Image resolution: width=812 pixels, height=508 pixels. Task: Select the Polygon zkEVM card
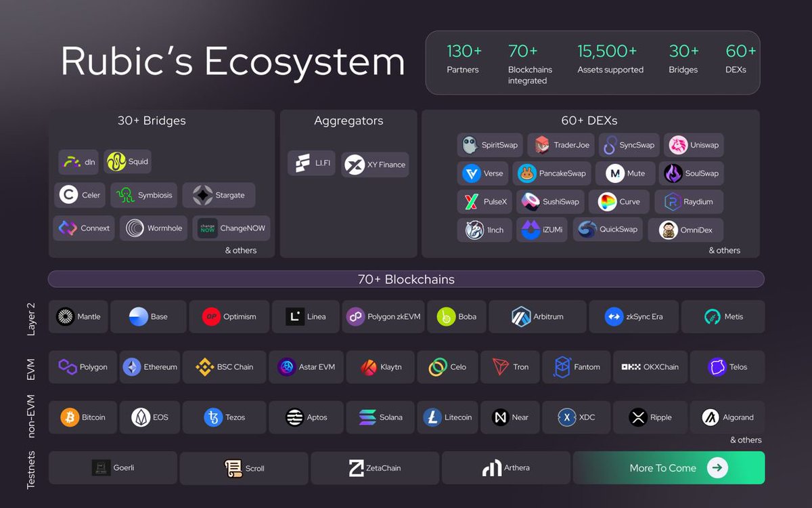[383, 316]
